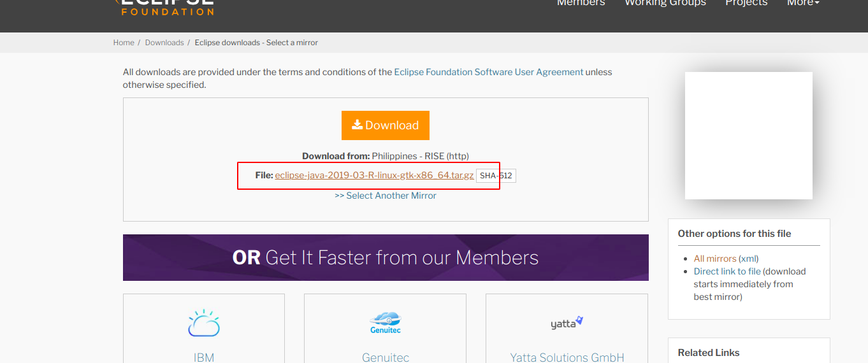The width and height of the screenshot is (868, 363).
Task: Open the Genuitec member name
Action: (386, 357)
